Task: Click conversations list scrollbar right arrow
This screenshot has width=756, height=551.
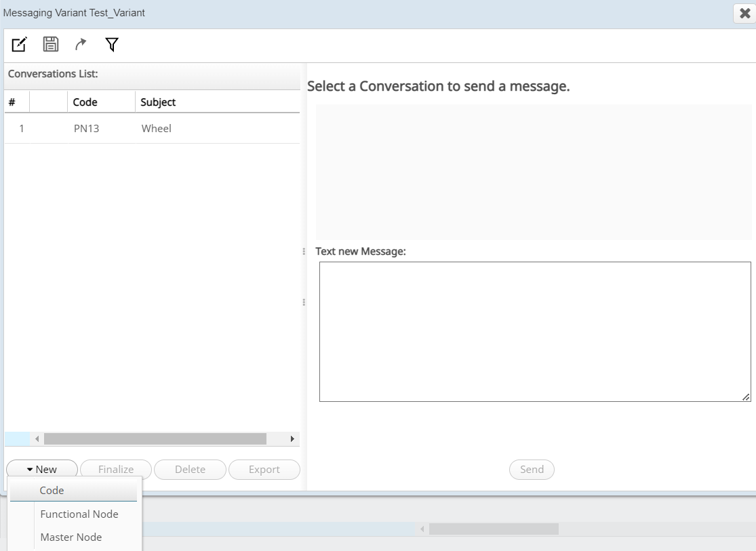Action: point(292,439)
